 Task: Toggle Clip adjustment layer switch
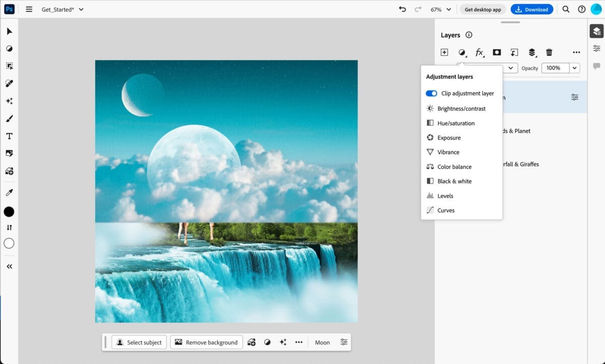point(432,93)
